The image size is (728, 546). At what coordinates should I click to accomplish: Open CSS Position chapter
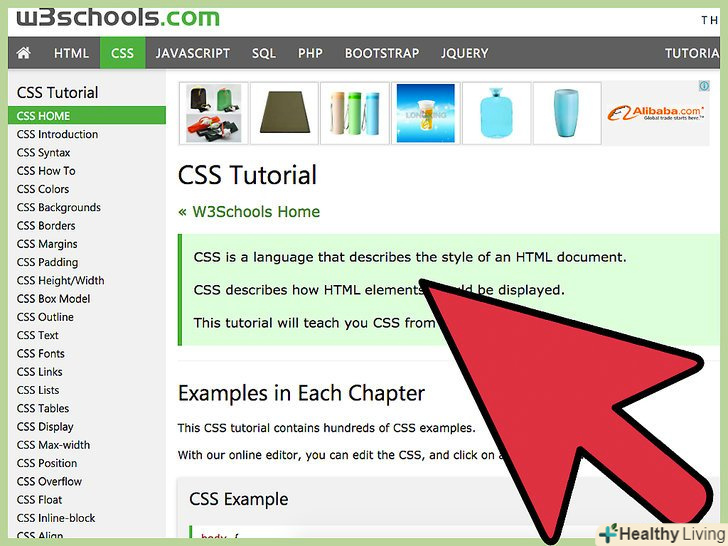pyautogui.click(x=47, y=463)
